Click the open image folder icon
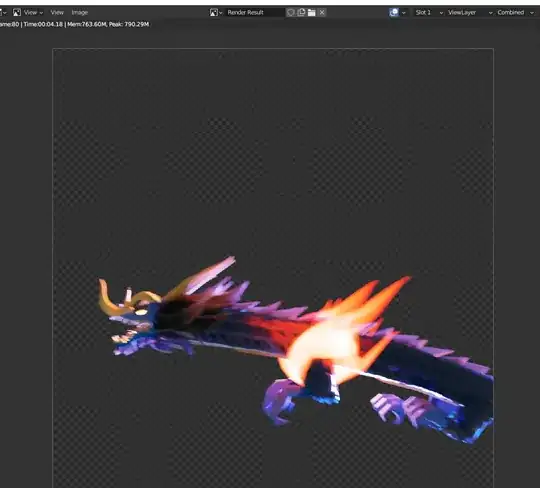Image resolution: width=540 pixels, height=488 pixels. point(312,12)
